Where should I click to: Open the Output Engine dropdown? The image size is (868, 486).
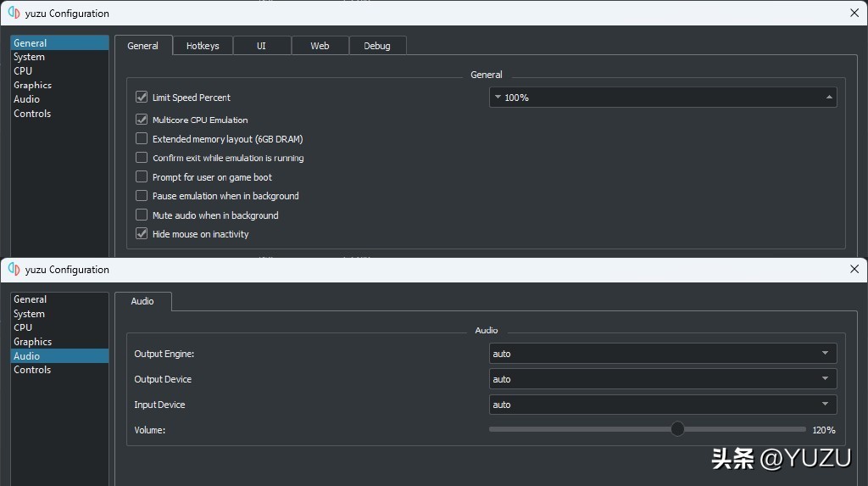[x=663, y=354]
